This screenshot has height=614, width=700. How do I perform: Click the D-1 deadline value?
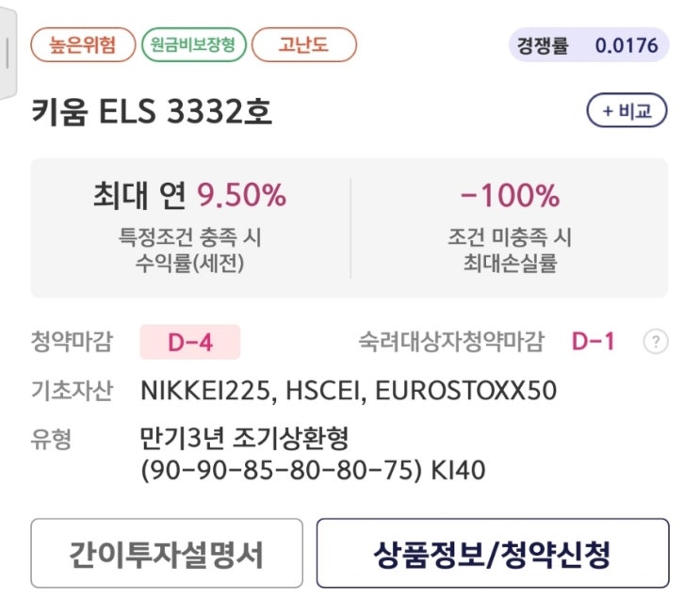pos(593,342)
